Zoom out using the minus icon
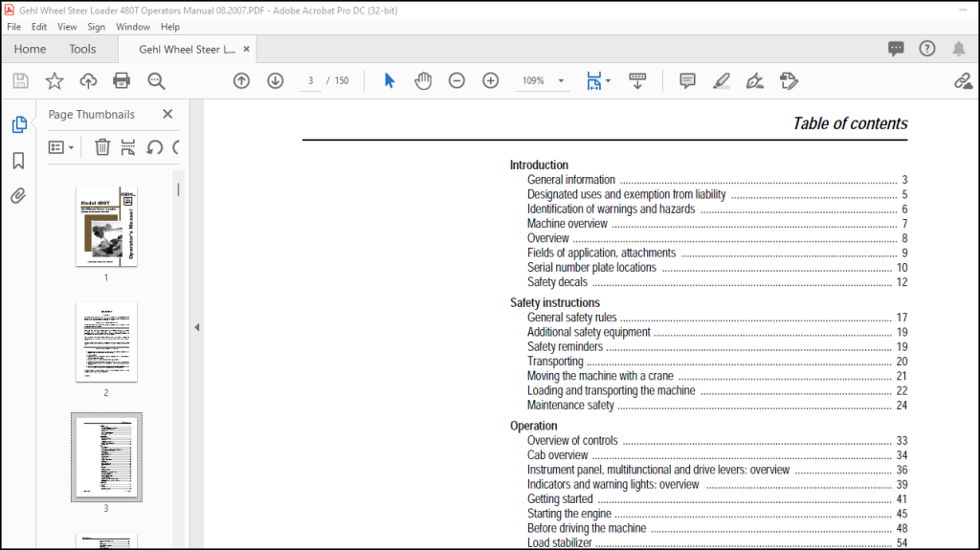This screenshot has height=550, width=980. (457, 80)
